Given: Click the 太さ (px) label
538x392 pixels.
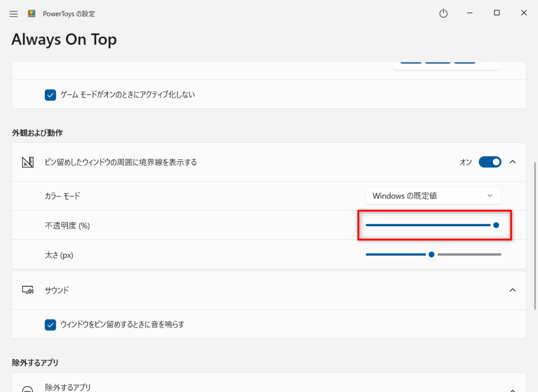Looking at the screenshot, I should click(x=59, y=255).
